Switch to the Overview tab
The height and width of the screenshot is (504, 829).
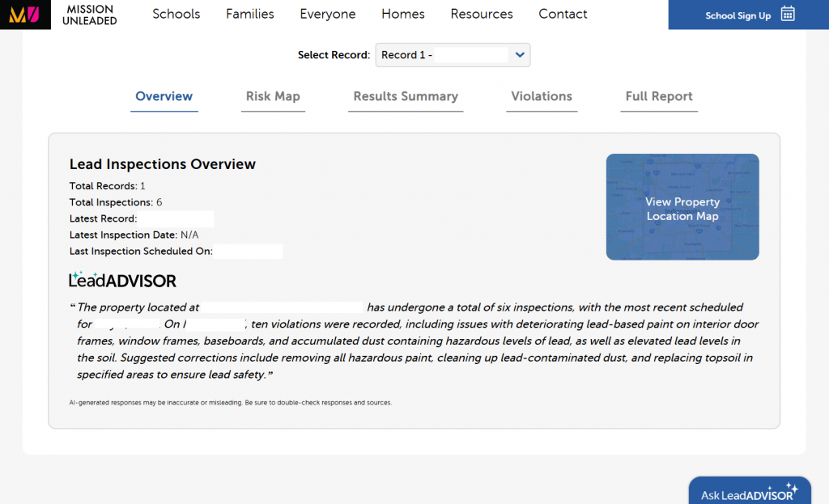[x=164, y=96]
